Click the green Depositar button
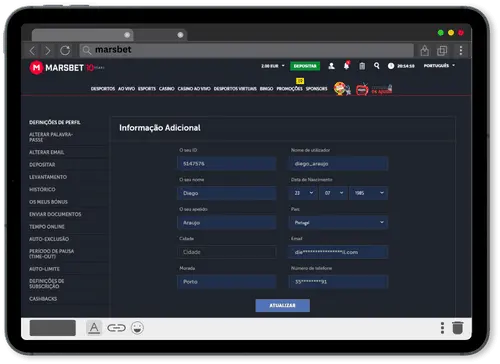500x364 pixels. [305, 66]
